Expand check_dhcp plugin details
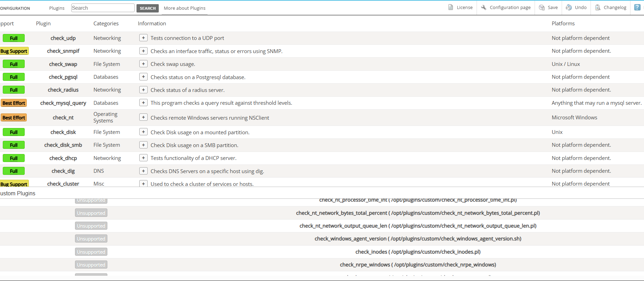The image size is (644, 281). (x=143, y=158)
